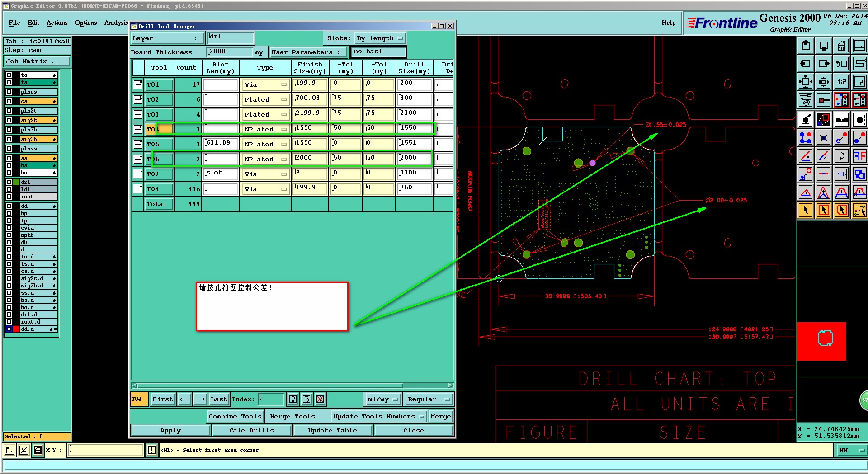Click the first icon in the status bar
868x474 pixels.
9,450
